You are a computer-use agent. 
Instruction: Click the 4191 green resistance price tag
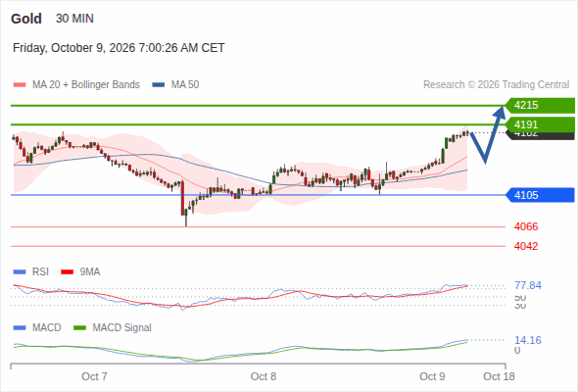[540, 124]
